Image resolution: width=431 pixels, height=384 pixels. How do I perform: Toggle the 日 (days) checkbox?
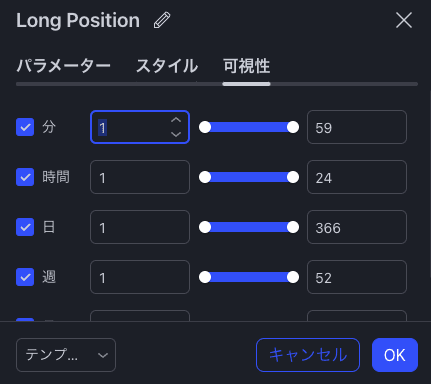pos(25,227)
